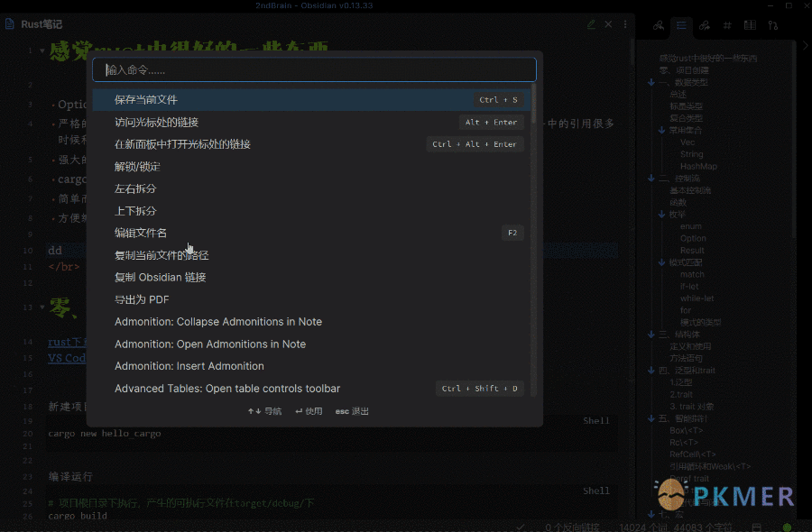Open the note's three-dot more options menu
Screen dimensions: 812x532
[x=625, y=24]
